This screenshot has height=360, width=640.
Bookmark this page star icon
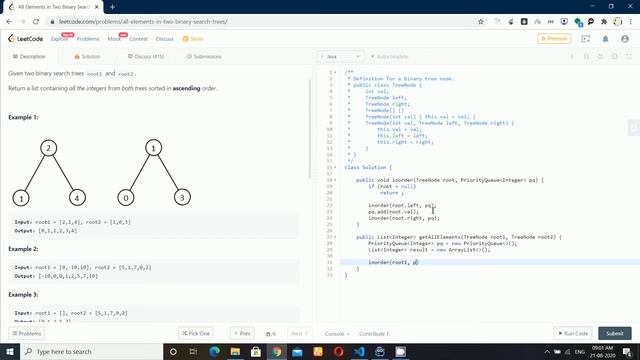[481, 22]
